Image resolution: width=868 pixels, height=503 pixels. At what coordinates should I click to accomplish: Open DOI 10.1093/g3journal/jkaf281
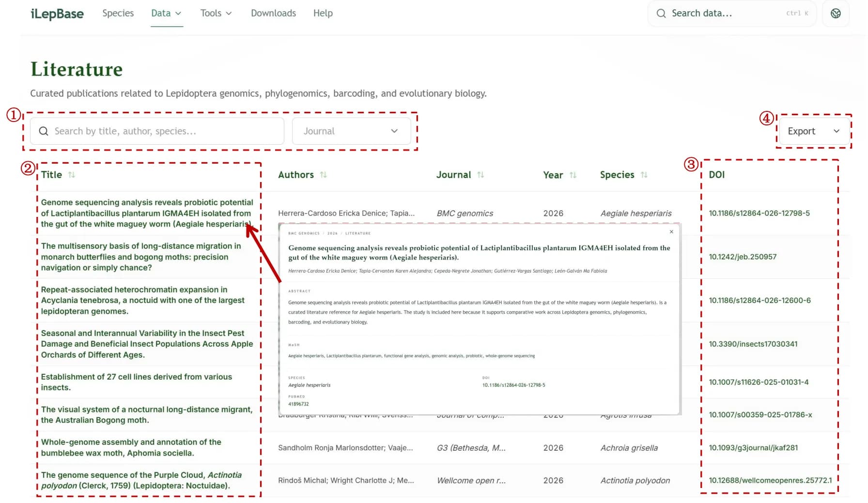click(x=753, y=448)
